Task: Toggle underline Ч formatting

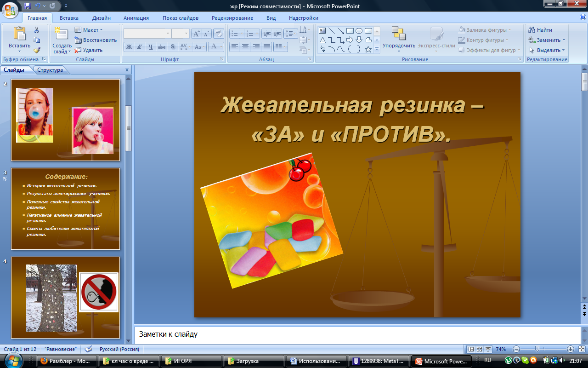Action: coord(150,47)
